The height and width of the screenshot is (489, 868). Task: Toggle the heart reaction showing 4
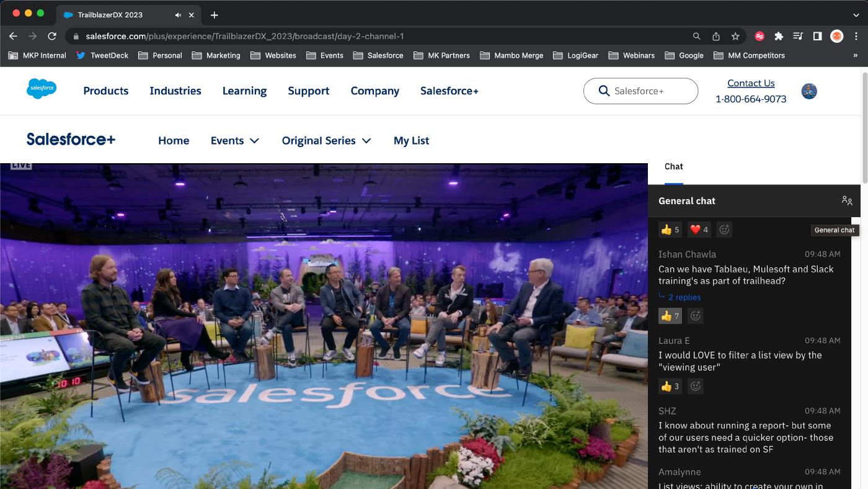699,229
